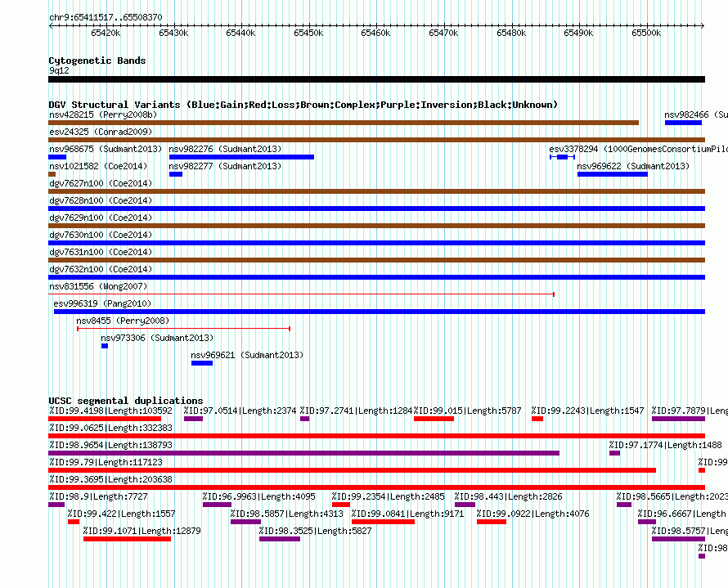Select the %ID:97.1774|Length:1488 purple bar
Screen dimensions: 728x588
coord(614,453)
